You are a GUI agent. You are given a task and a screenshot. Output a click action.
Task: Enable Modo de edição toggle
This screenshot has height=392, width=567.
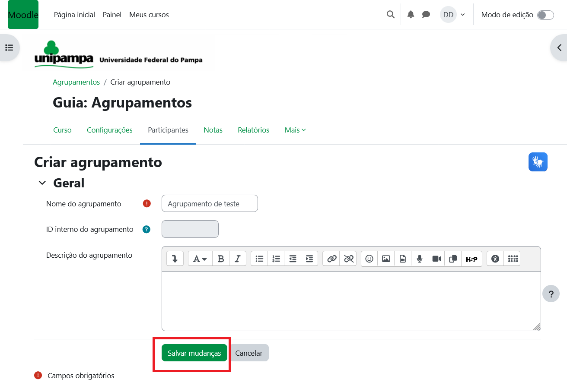(x=545, y=14)
